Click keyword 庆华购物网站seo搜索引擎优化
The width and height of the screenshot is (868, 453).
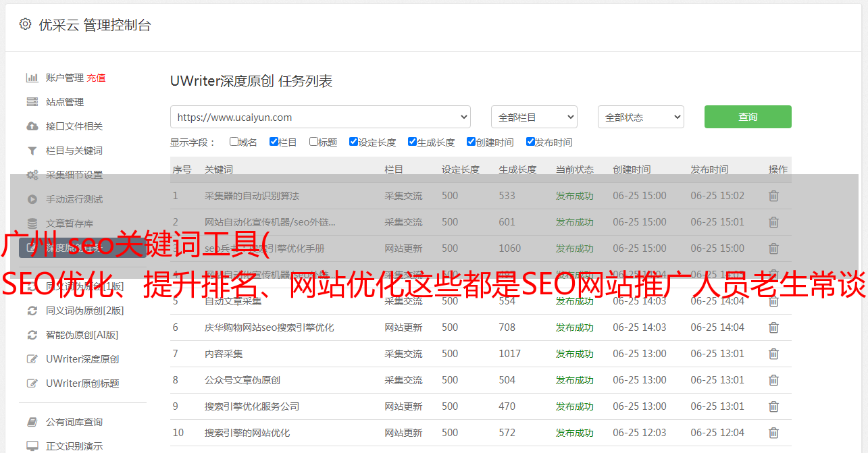point(270,327)
